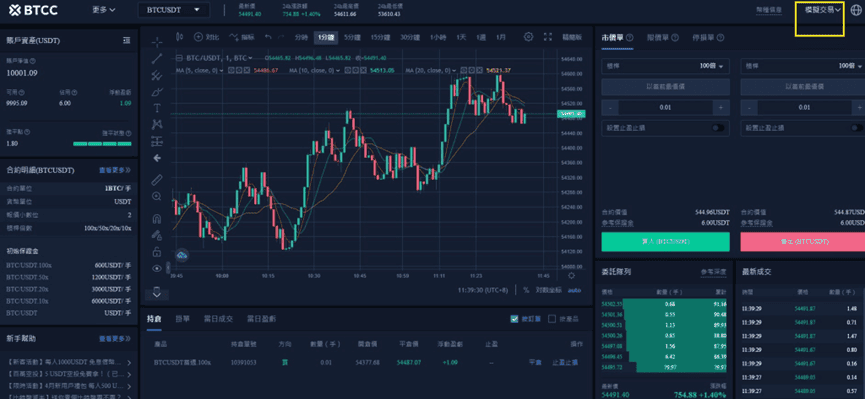Click 平倉 on the BTCUSDT position row
The width and height of the screenshot is (865, 399).
535,363
